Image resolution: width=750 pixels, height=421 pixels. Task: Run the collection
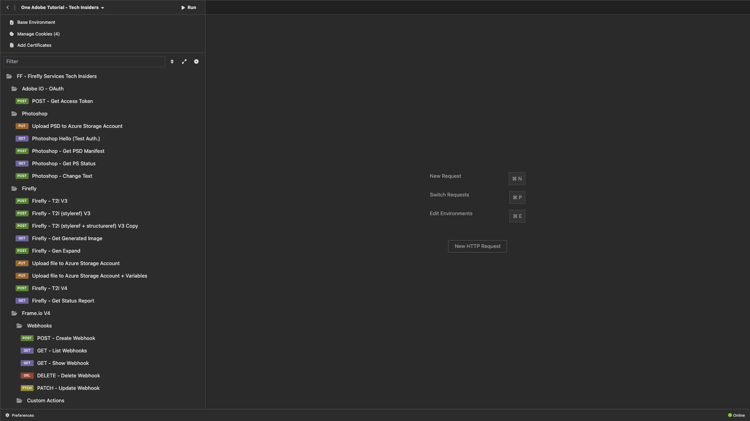189,8
